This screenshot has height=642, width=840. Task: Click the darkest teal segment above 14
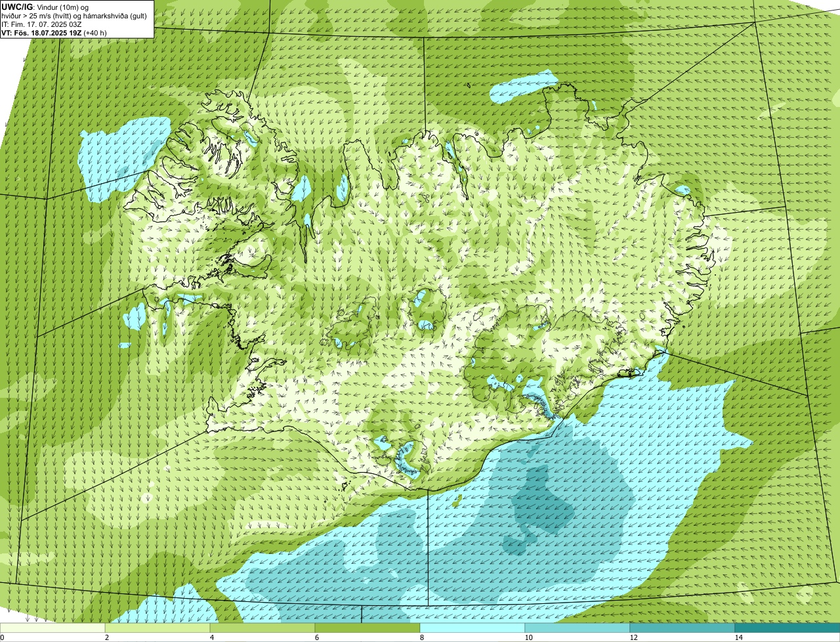(787, 628)
